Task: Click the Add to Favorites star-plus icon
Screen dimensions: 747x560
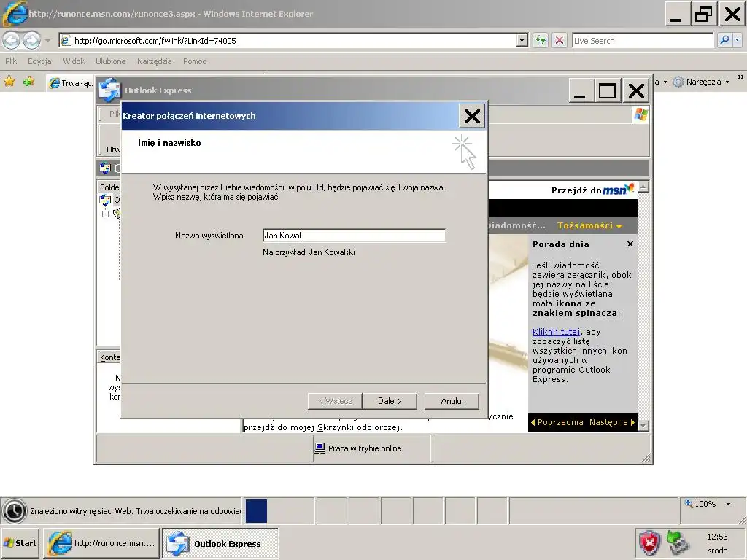Action: coord(29,82)
